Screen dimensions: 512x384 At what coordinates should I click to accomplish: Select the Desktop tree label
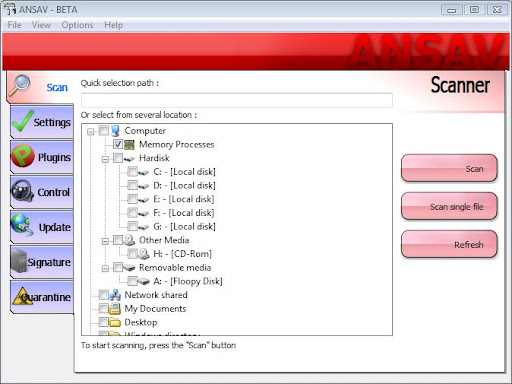tap(141, 322)
